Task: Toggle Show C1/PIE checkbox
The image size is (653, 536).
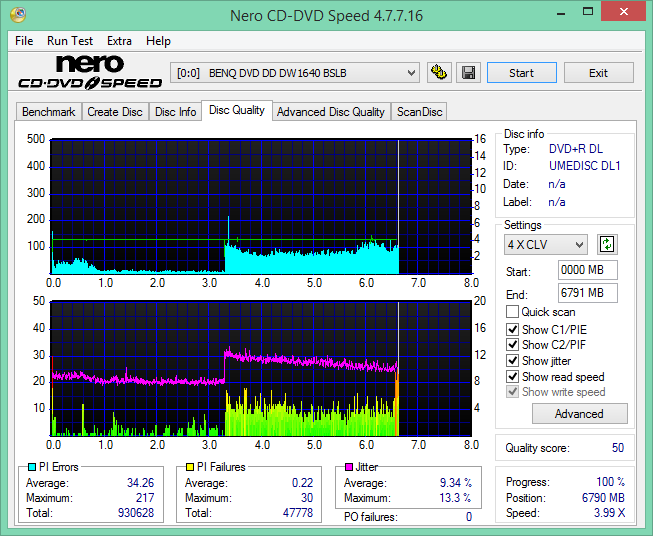Action: [x=512, y=329]
